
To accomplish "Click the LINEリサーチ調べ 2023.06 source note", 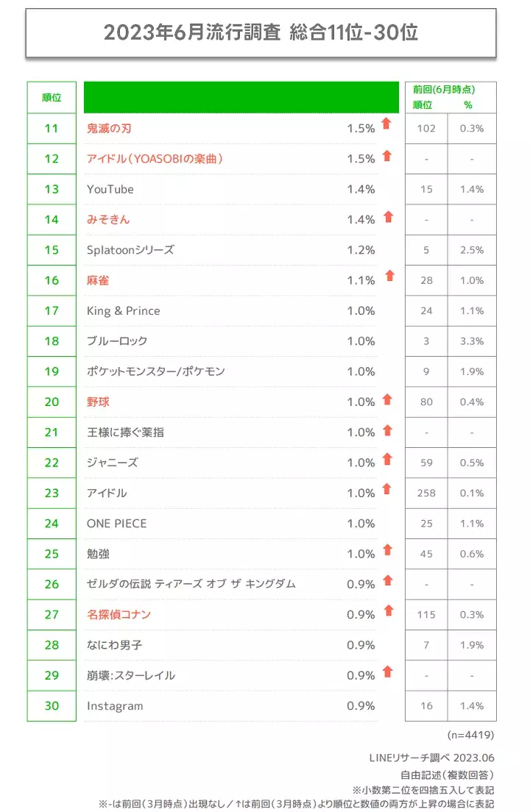I will [x=431, y=758].
